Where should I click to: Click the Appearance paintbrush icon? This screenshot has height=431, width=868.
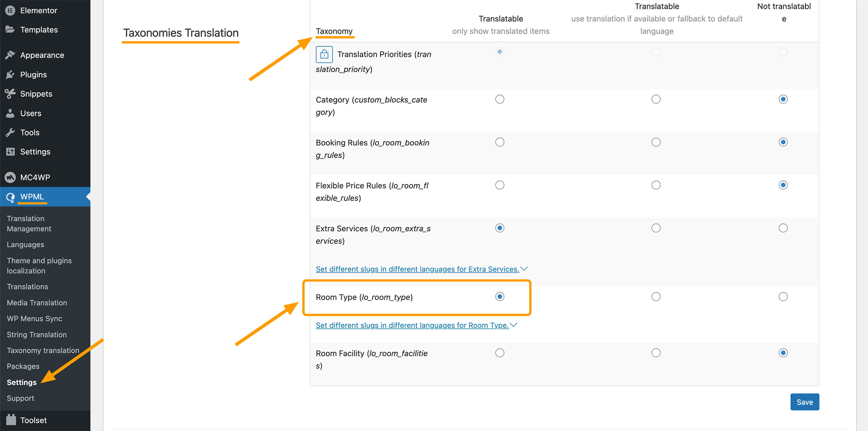click(x=10, y=55)
